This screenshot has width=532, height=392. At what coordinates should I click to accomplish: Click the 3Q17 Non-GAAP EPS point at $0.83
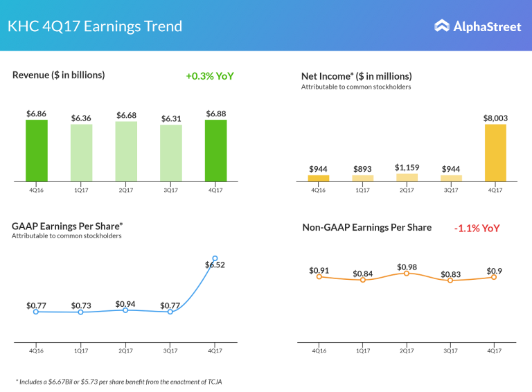click(450, 280)
